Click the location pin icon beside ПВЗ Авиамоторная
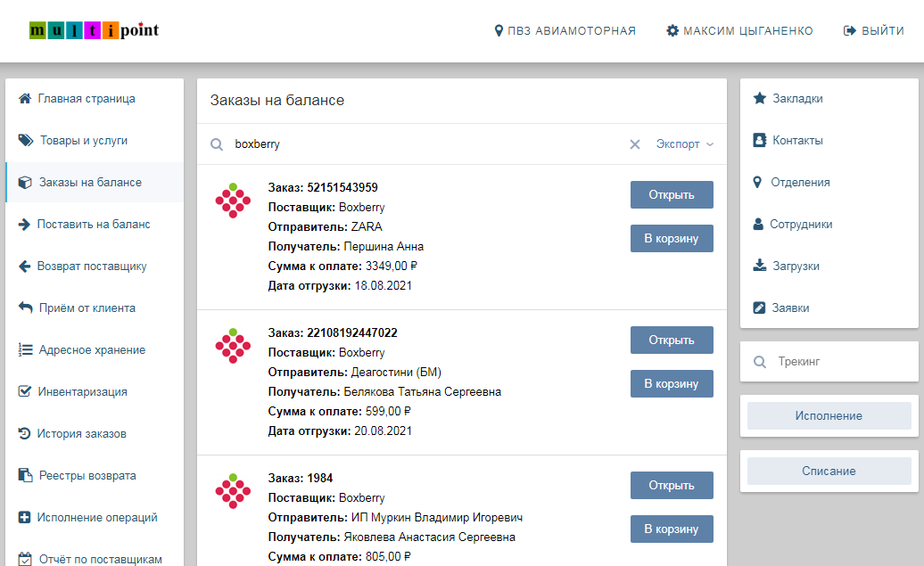This screenshot has height=566, width=924. [499, 30]
